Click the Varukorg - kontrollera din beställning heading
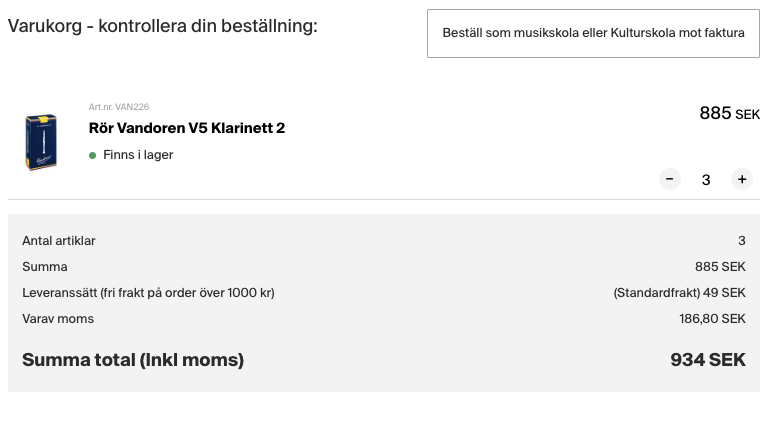The image size is (773, 425). click(x=163, y=25)
